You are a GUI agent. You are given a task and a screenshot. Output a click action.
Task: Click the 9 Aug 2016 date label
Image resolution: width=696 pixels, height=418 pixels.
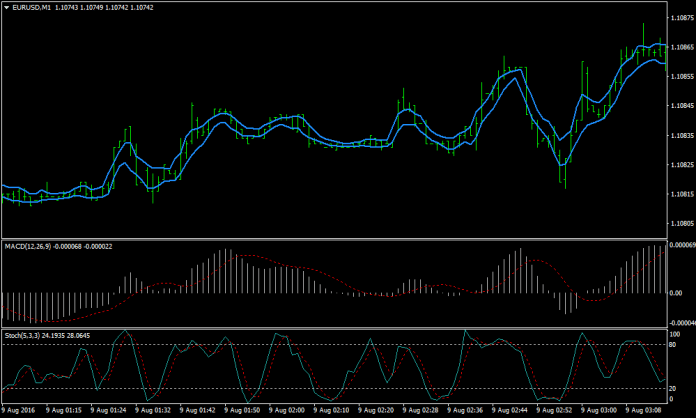(21, 410)
